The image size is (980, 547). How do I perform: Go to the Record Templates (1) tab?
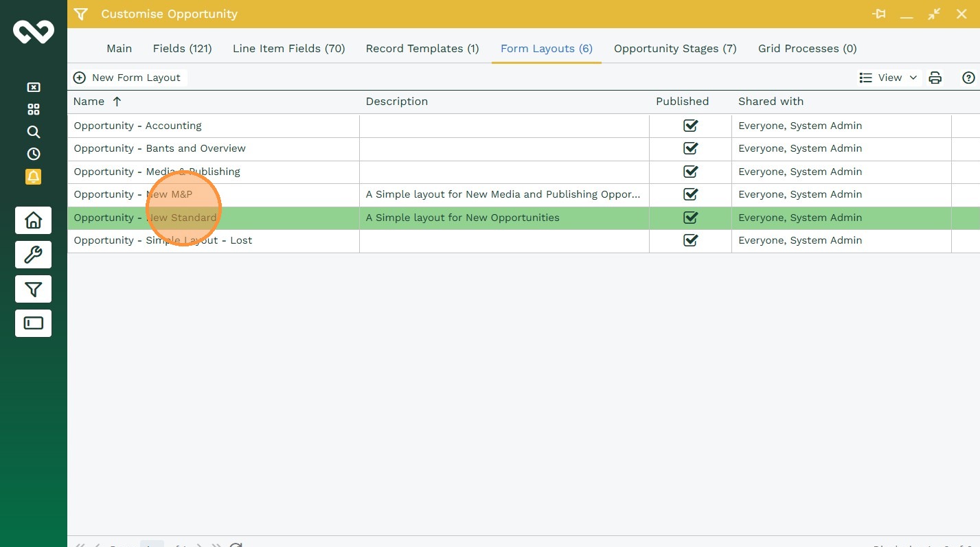point(422,49)
